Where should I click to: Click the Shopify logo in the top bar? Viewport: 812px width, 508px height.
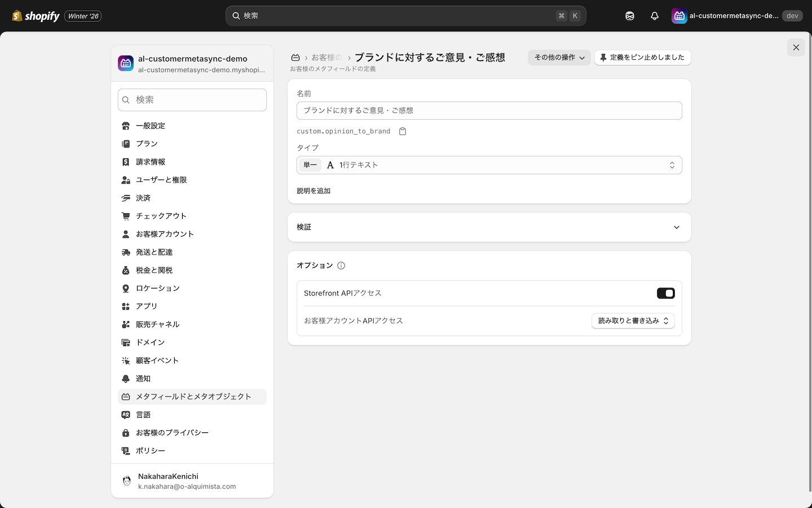(35, 16)
